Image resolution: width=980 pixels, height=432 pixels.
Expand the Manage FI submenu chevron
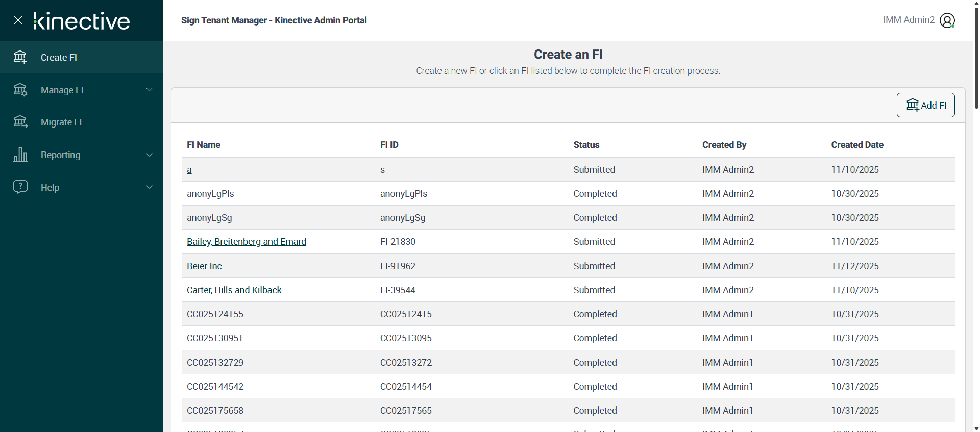[150, 90]
